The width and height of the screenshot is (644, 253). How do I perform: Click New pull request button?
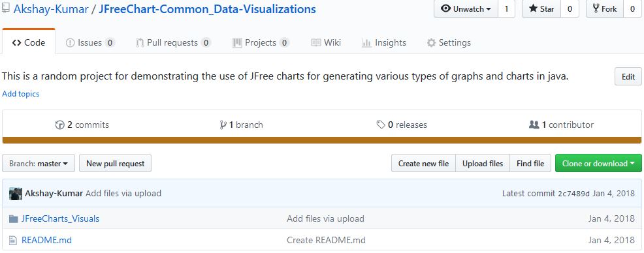(x=116, y=163)
